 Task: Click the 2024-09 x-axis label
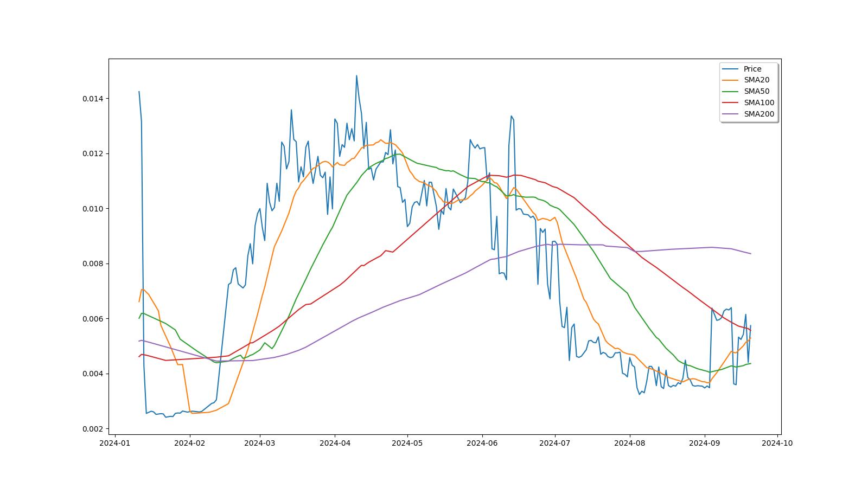click(704, 443)
